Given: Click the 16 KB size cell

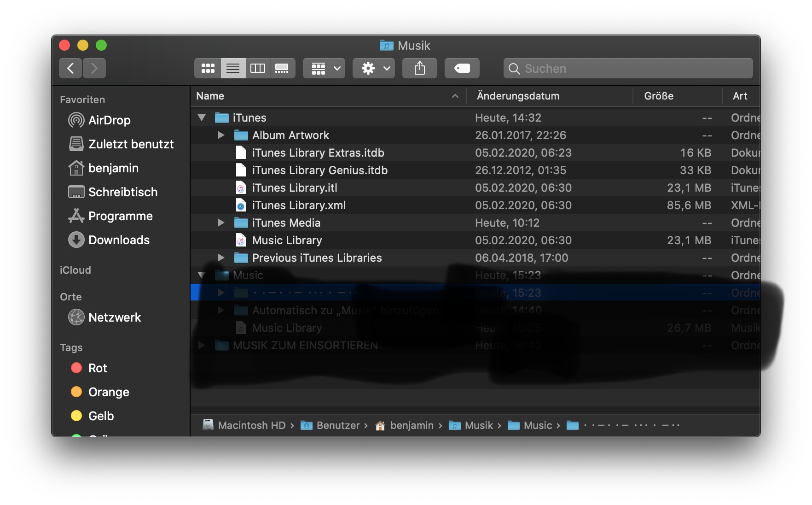Looking at the screenshot, I should (x=696, y=153).
